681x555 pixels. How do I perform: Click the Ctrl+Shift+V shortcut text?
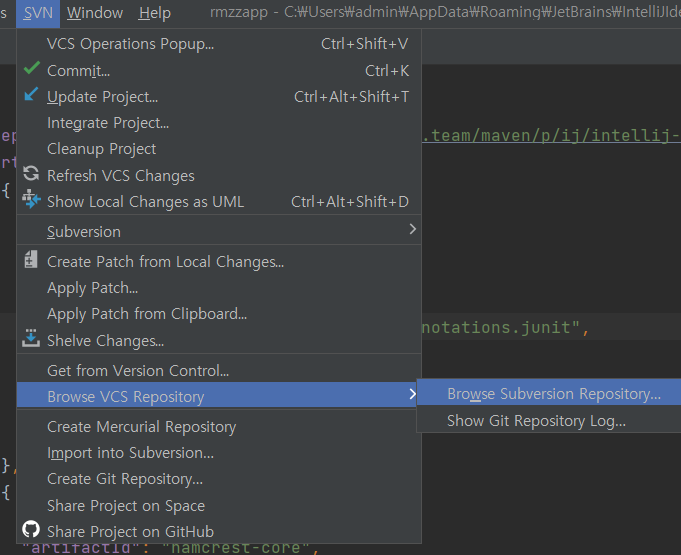365,44
